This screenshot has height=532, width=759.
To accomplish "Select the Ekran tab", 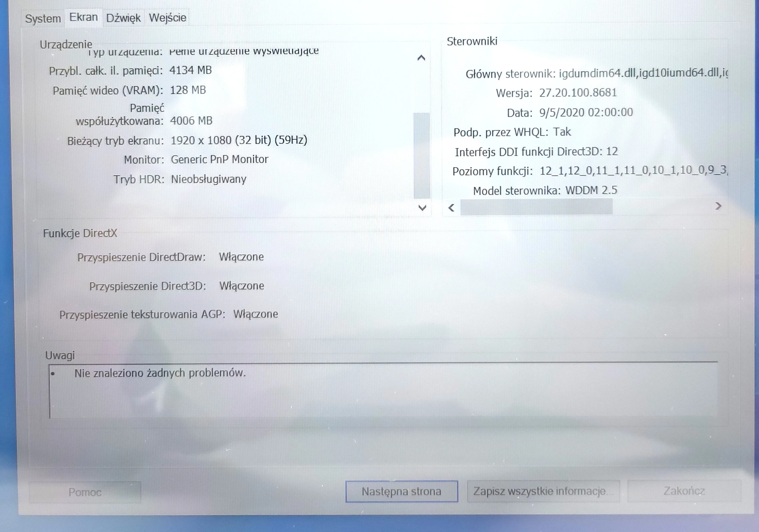I will click(x=84, y=17).
